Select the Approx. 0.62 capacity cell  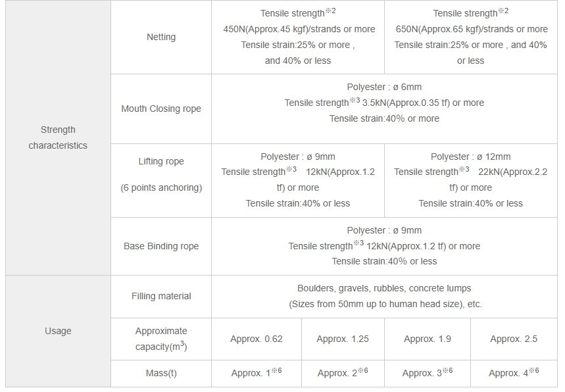pyautogui.click(x=257, y=339)
